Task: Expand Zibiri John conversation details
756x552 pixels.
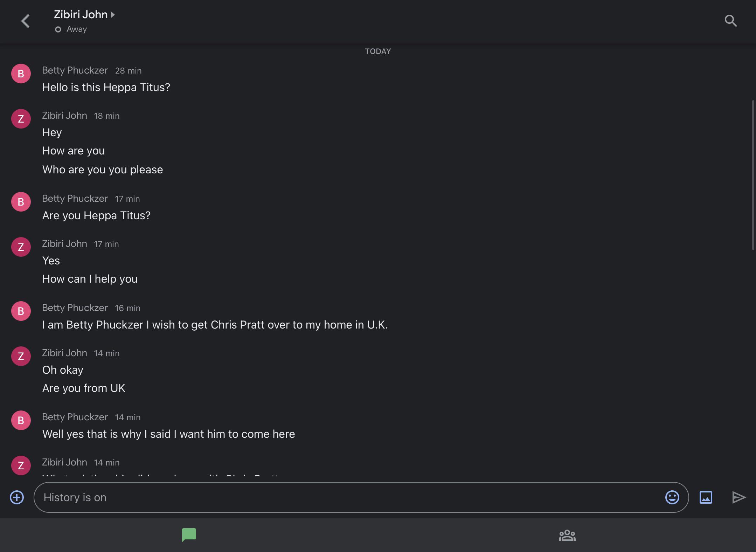Action: pos(84,15)
